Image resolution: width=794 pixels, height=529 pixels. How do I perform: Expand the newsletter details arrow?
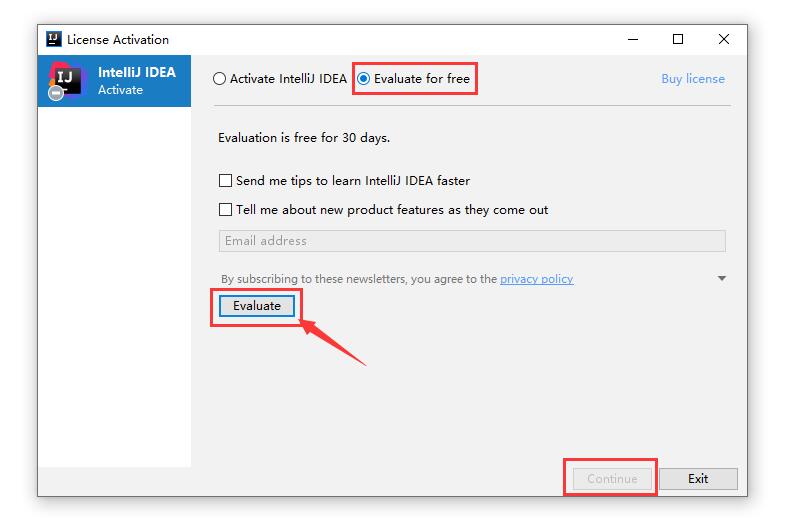(722, 278)
